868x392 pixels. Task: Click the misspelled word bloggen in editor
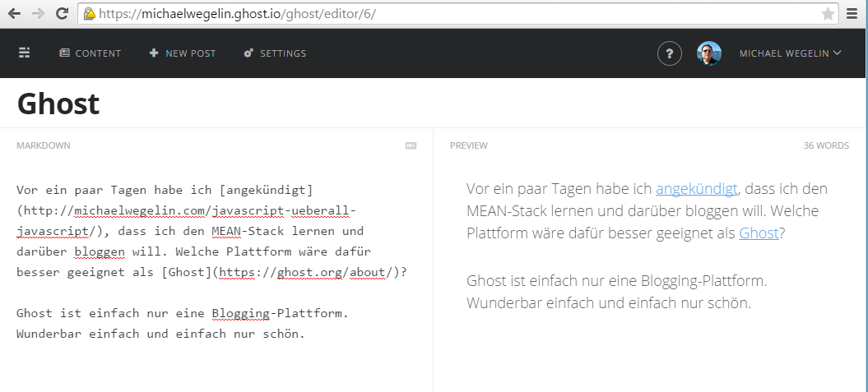click(x=100, y=252)
